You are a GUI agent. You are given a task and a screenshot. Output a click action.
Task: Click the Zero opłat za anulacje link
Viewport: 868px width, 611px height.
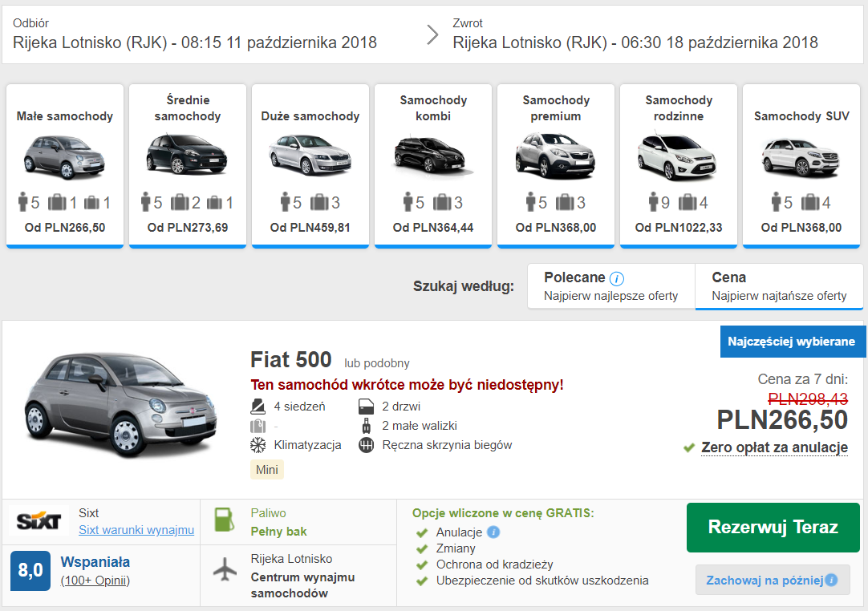point(774,447)
